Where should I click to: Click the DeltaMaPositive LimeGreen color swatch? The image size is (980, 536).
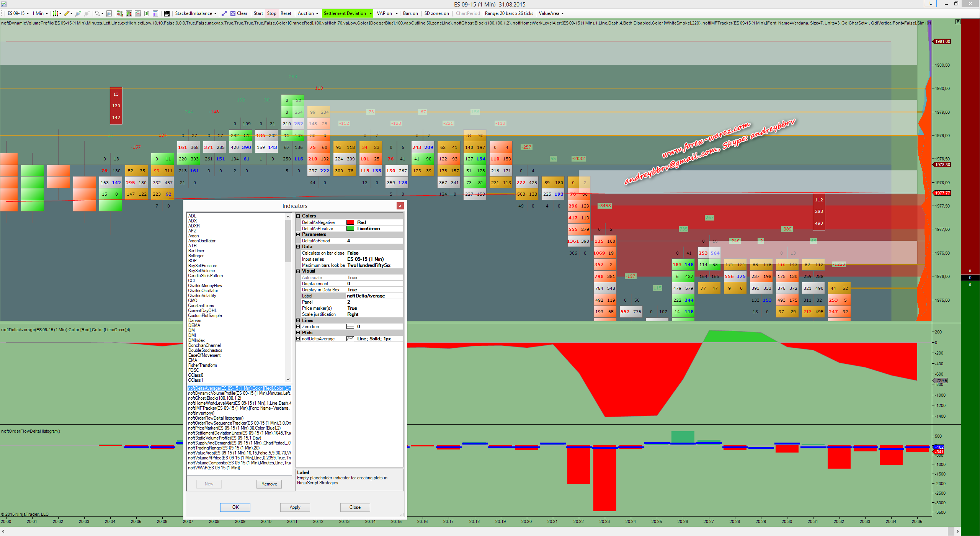(350, 229)
